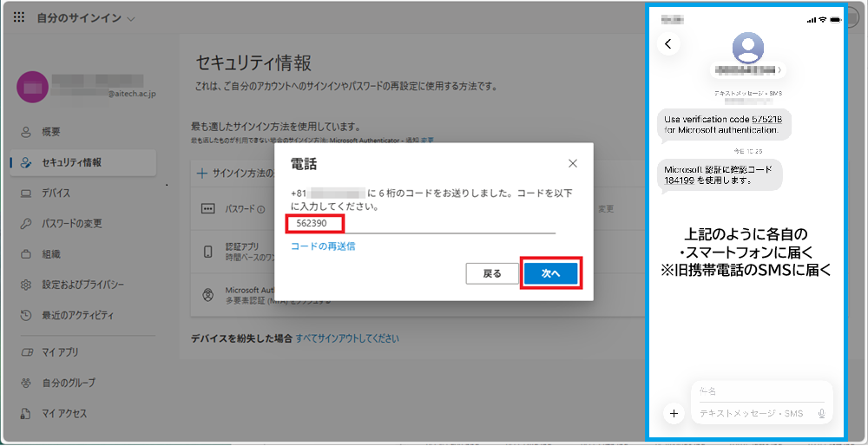
Task: Open 概要 in the sidebar
Action: pos(50,132)
